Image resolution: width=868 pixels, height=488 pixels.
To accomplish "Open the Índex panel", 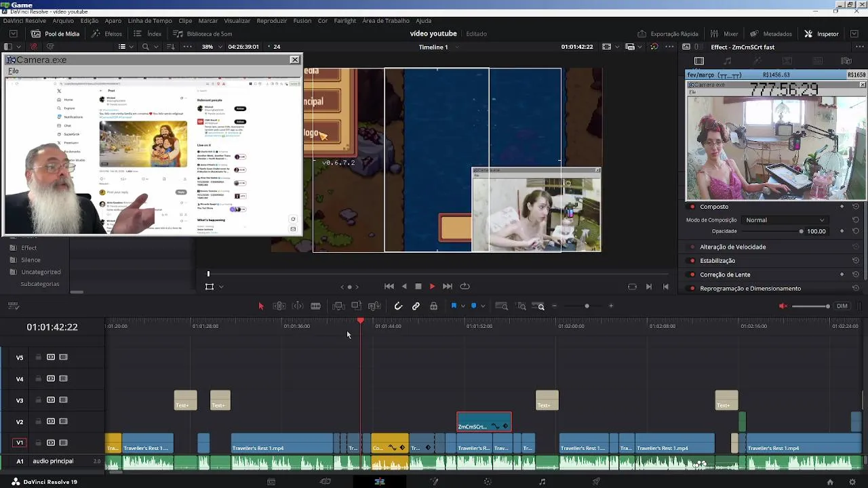I will click(x=148, y=34).
